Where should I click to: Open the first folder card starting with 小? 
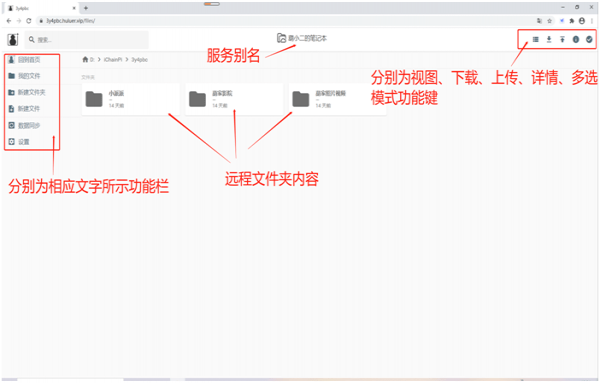click(x=131, y=99)
